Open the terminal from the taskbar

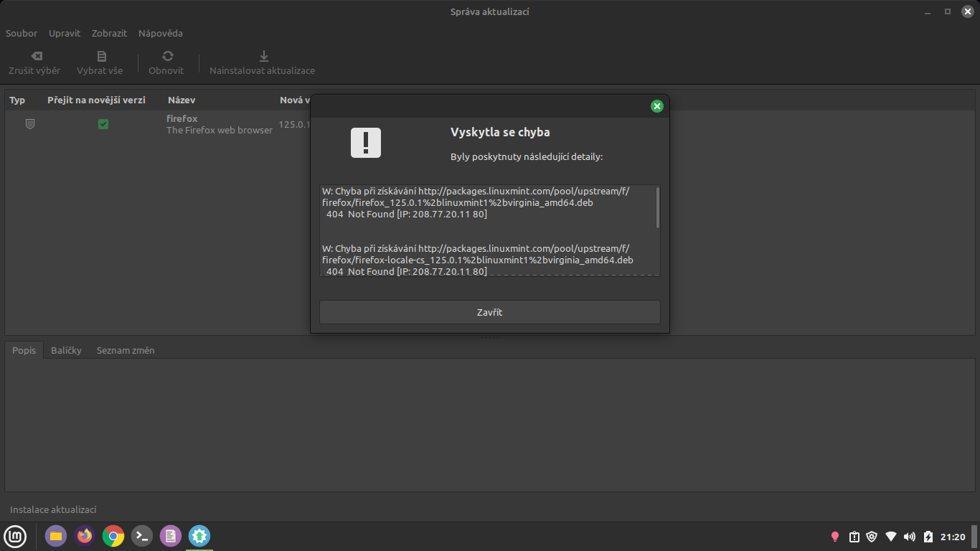click(x=142, y=536)
